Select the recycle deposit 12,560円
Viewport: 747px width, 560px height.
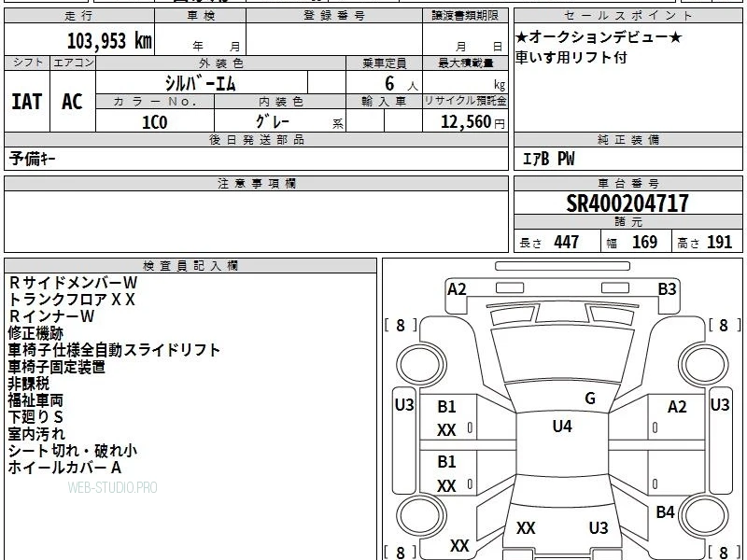point(472,122)
